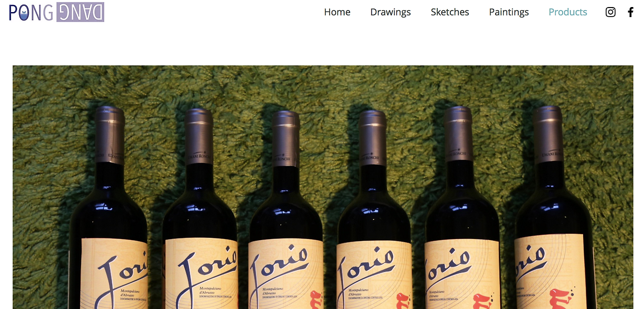Click the purple mirrored DANG logo block

pos(80,12)
